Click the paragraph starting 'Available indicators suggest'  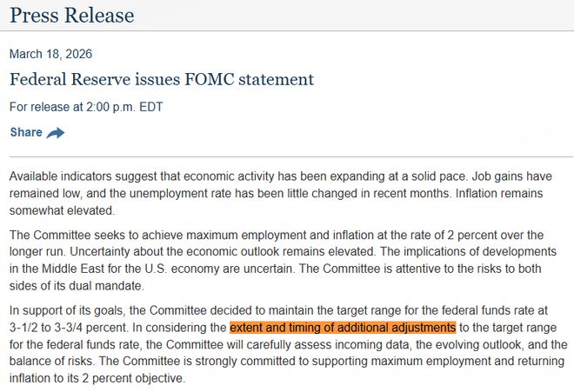tap(287, 193)
